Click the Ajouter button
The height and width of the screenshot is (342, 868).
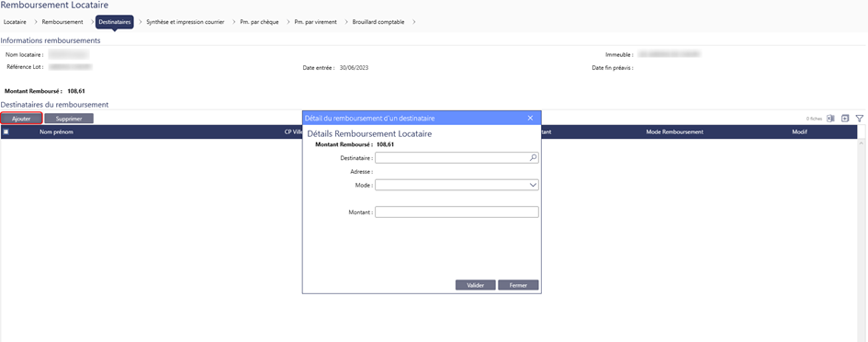(x=21, y=119)
